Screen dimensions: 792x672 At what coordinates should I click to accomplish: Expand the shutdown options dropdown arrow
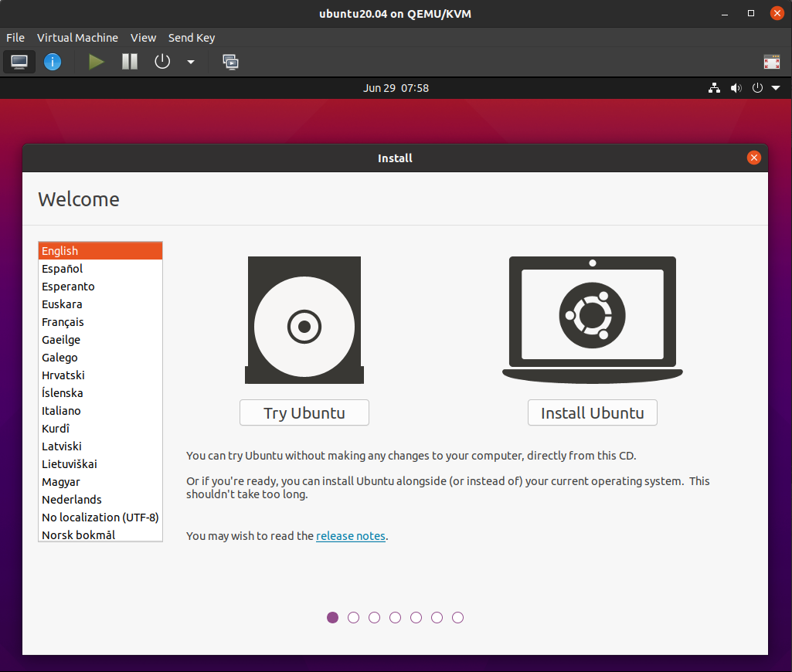pyautogui.click(x=190, y=62)
